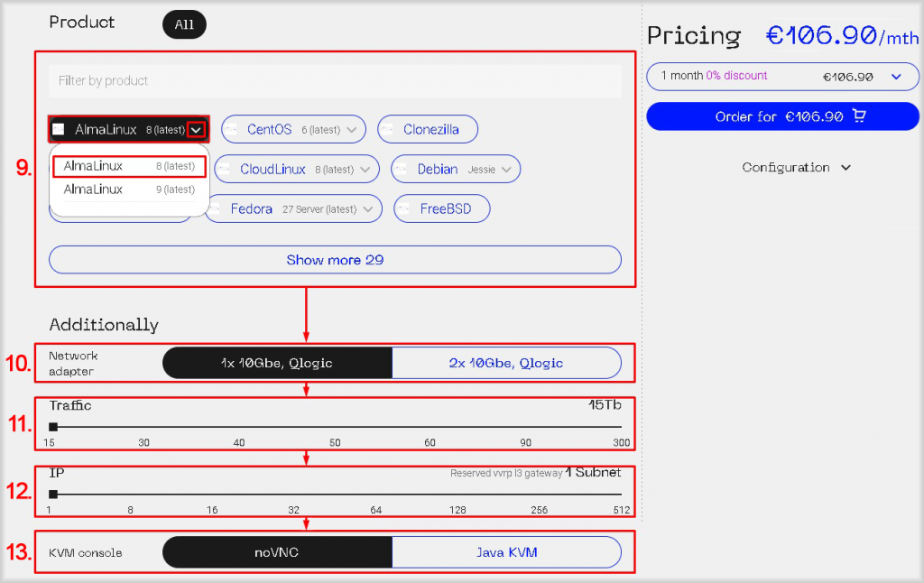This screenshot has width=924, height=583.
Task: Click the €106.90/mth pricing total
Action: coord(842,36)
